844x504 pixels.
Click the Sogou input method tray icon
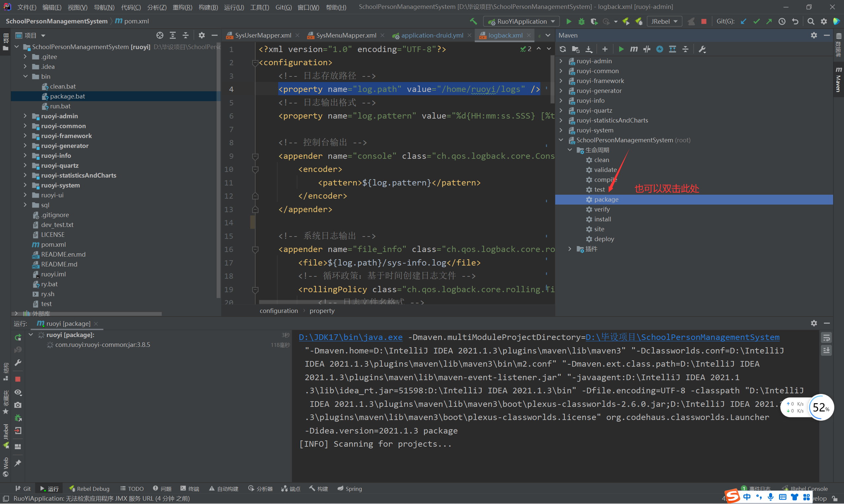coord(732,496)
